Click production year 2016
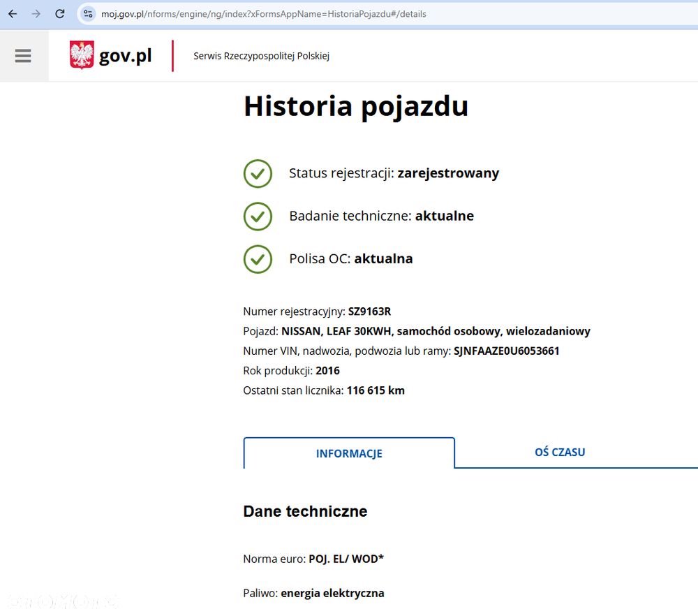 [x=327, y=371]
